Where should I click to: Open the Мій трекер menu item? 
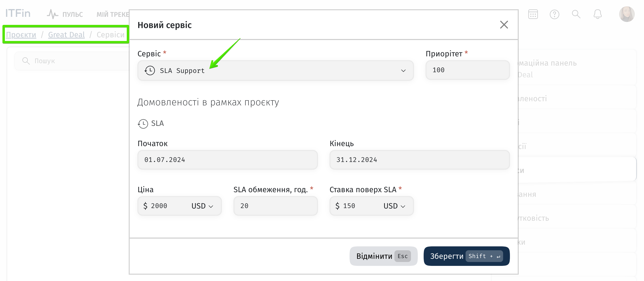[x=113, y=14]
